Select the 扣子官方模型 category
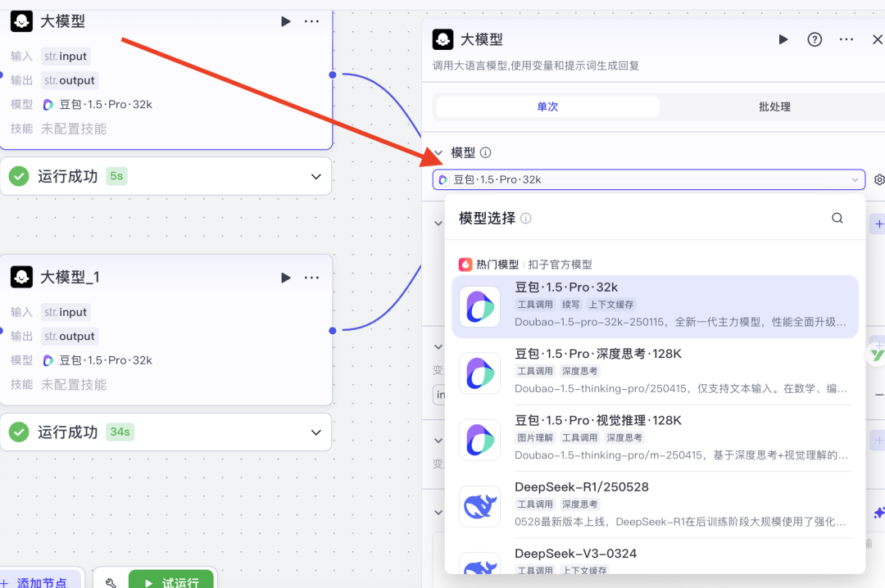Screen dimensions: 885x588 pos(560,265)
